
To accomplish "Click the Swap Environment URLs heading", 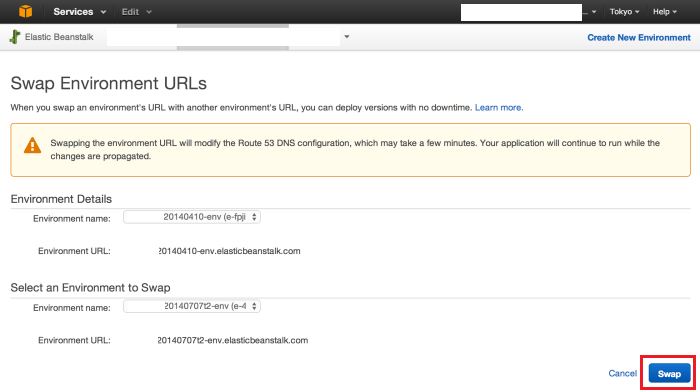I will [x=108, y=83].
